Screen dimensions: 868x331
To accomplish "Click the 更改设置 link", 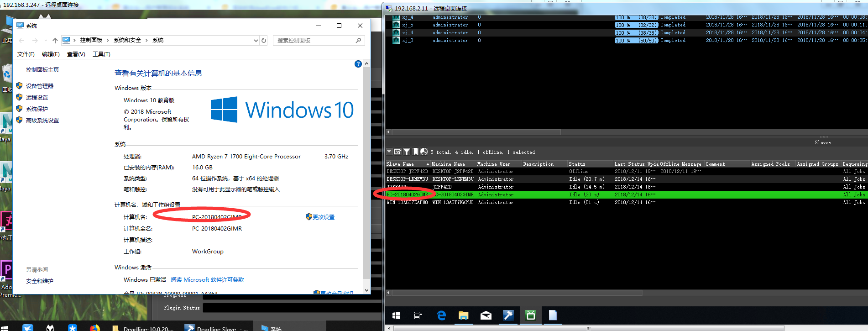I will [x=323, y=217].
